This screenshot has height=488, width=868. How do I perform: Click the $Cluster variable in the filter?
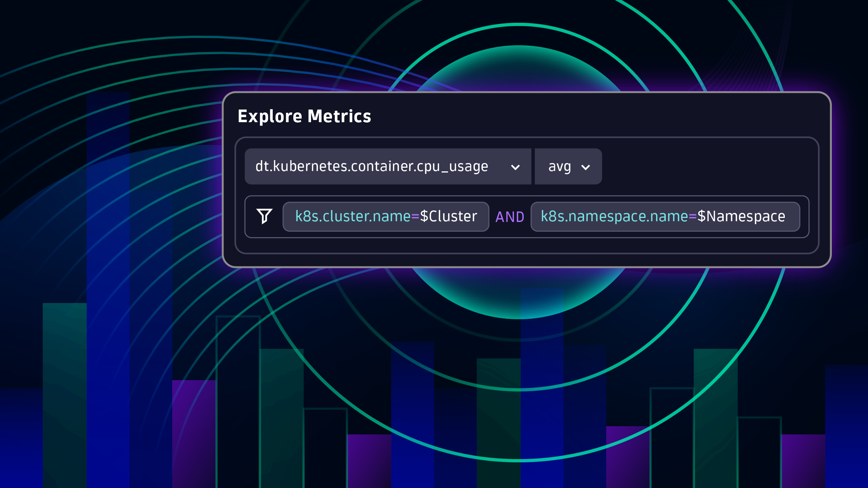(450, 216)
